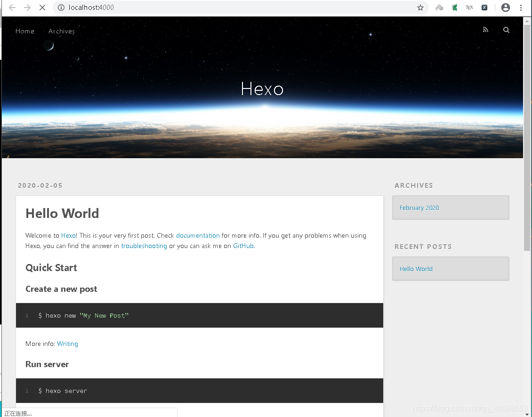The image size is (532, 417).
Task: Click the RECENT POSTS widget heading
Action: coord(423,247)
